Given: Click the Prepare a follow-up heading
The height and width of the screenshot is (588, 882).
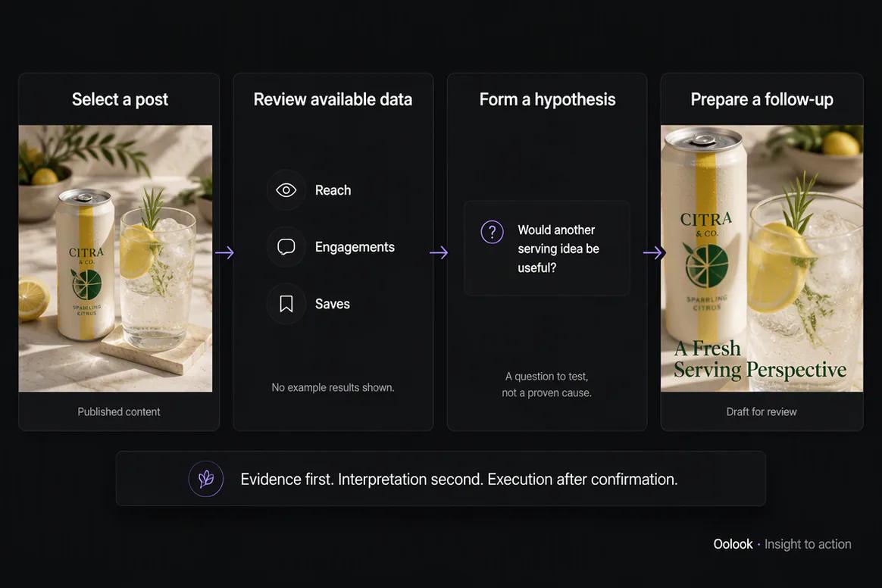Looking at the screenshot, I should 762,99.
